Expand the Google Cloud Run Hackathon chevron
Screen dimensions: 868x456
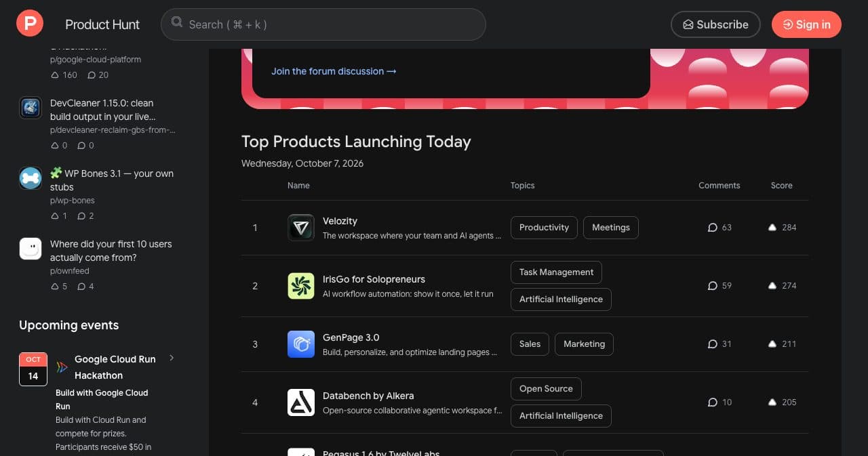[x=172, y=358]
